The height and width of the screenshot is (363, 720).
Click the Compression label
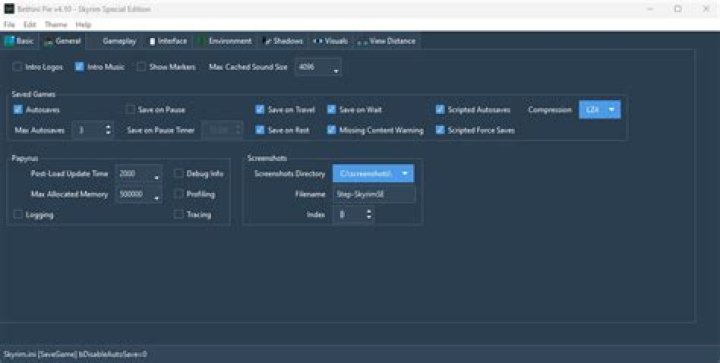click(550, 110)
